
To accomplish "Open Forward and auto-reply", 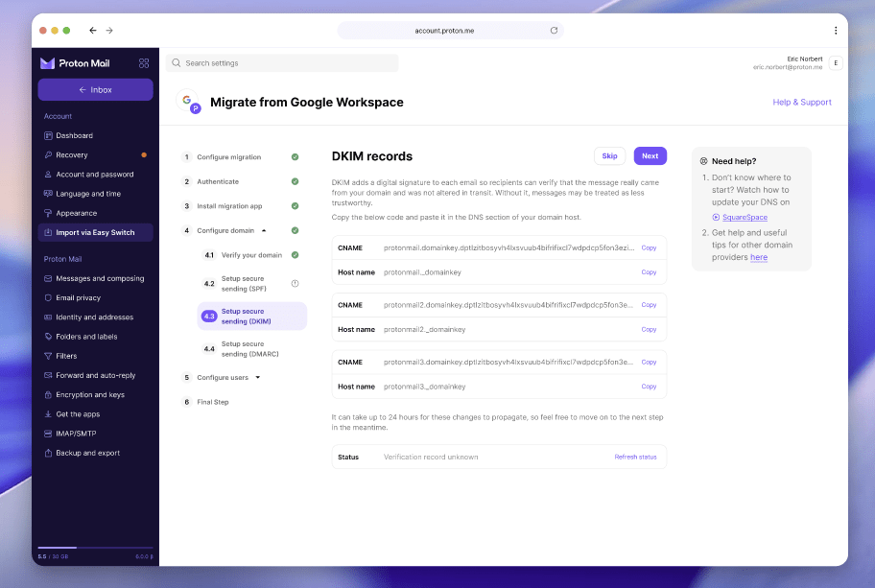I will [95, 375].
